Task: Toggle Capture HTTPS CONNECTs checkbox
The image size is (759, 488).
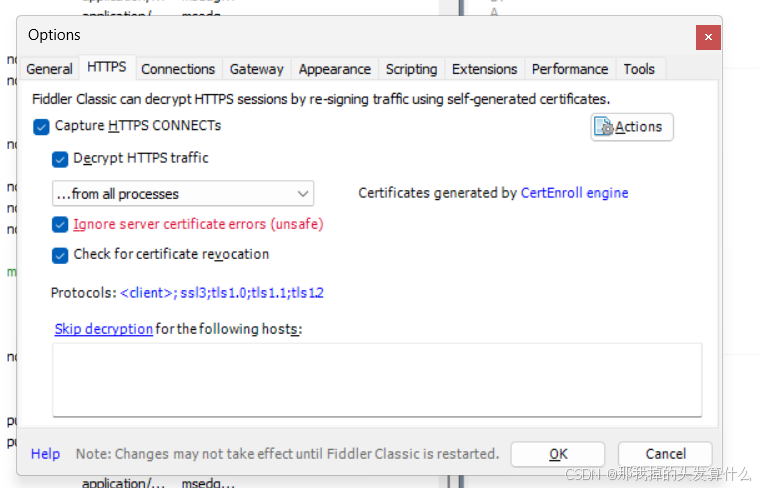Action: 41,127
